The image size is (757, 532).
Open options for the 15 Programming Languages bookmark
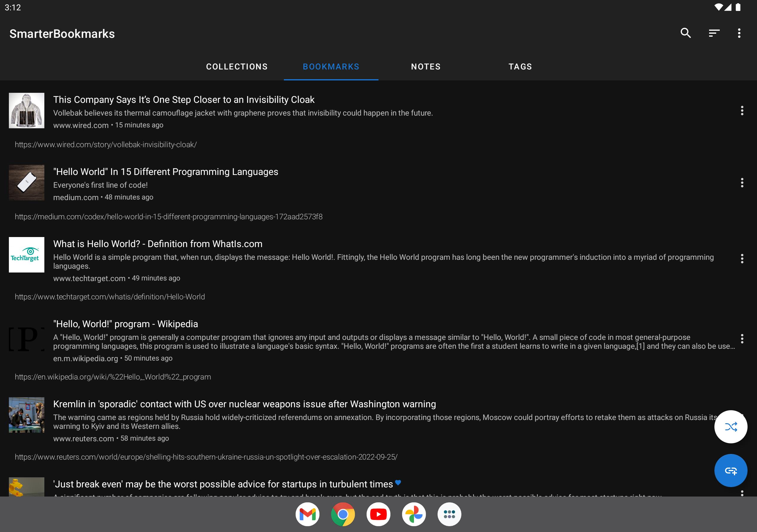742,183
